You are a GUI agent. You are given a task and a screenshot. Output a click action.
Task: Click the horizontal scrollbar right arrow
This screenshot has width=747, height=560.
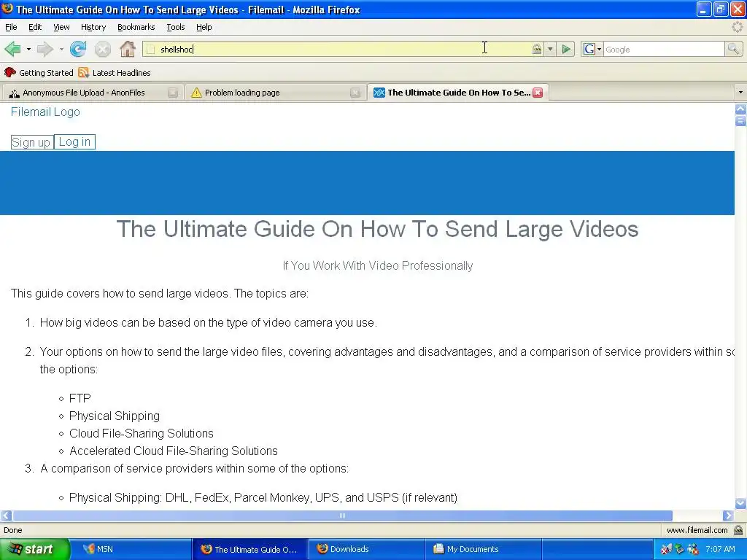point(728,516)
